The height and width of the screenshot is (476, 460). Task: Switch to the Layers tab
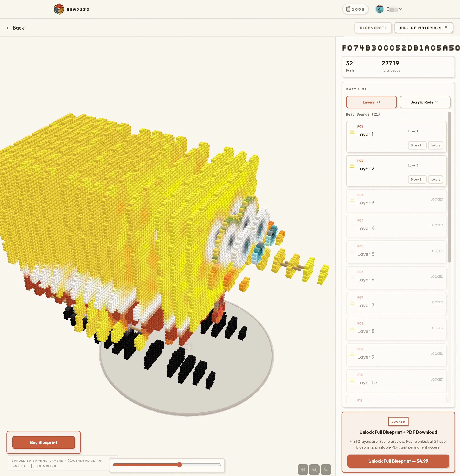(x=371, y=102)
